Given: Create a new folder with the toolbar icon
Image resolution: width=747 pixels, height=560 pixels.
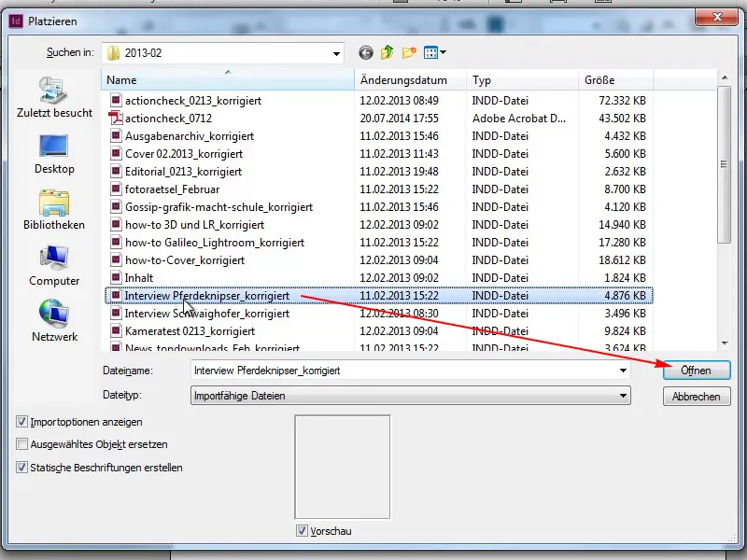Looking at the screenshot, I should tap(411, 52).
